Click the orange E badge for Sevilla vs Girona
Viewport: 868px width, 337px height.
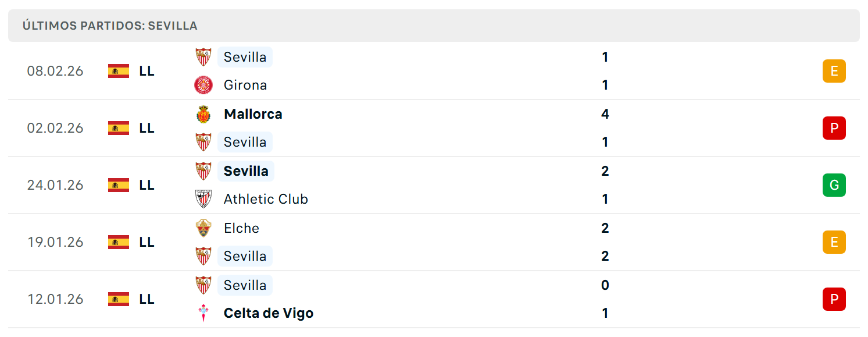pos(834,71)
